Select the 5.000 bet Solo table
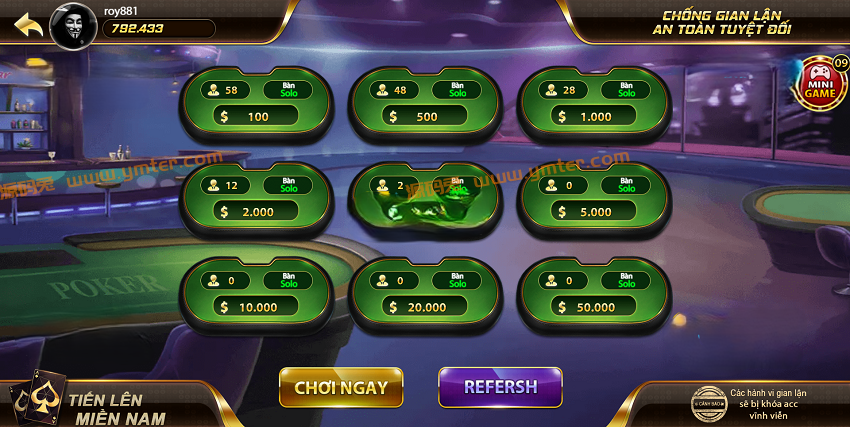Screen dimensions: 850x427 [x=594, y=199]
